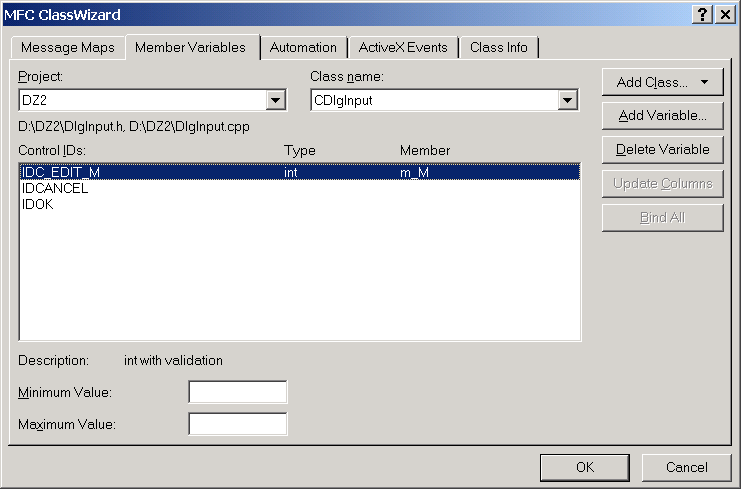Close the MFC ClassWizard window
Image resolution: width=741 pixels, height=489 pixels.
(725, 15)
